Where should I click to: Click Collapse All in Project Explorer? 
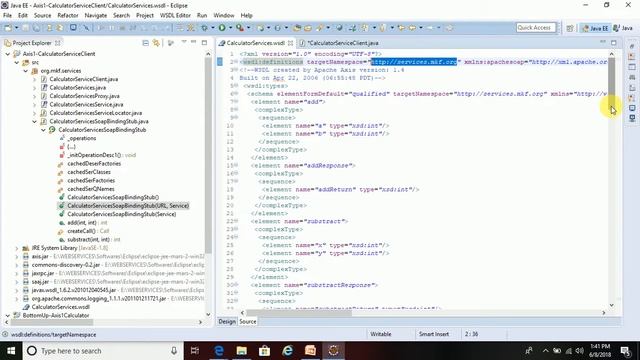pos(145,43)
